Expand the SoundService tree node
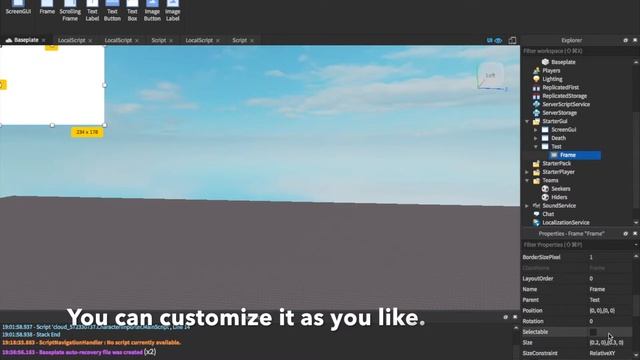The height and width of the screenshot is (360, 640). 527,206
